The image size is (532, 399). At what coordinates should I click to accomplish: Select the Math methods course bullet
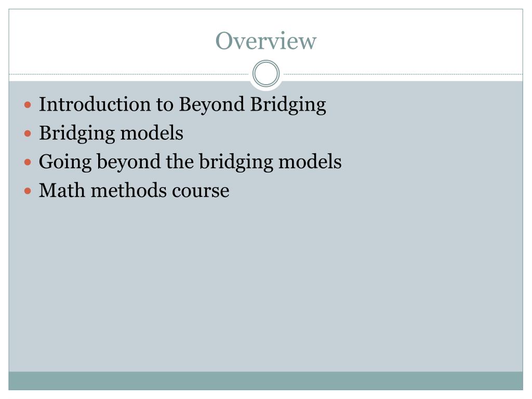[134, 190]
